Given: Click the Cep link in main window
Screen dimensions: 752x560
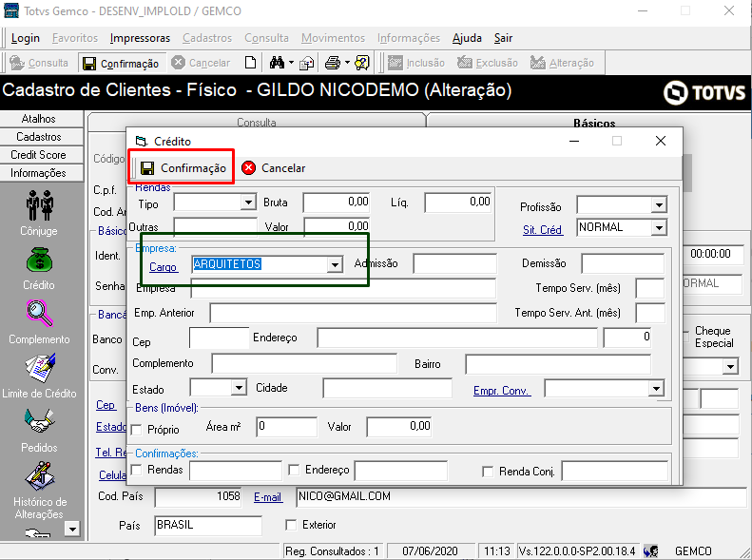Looking at the screenshot, I should 106,405.
